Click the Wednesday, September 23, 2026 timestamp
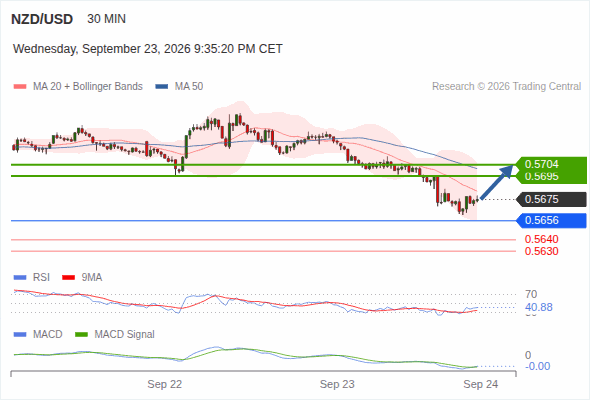590x400 pixels. 148,49
